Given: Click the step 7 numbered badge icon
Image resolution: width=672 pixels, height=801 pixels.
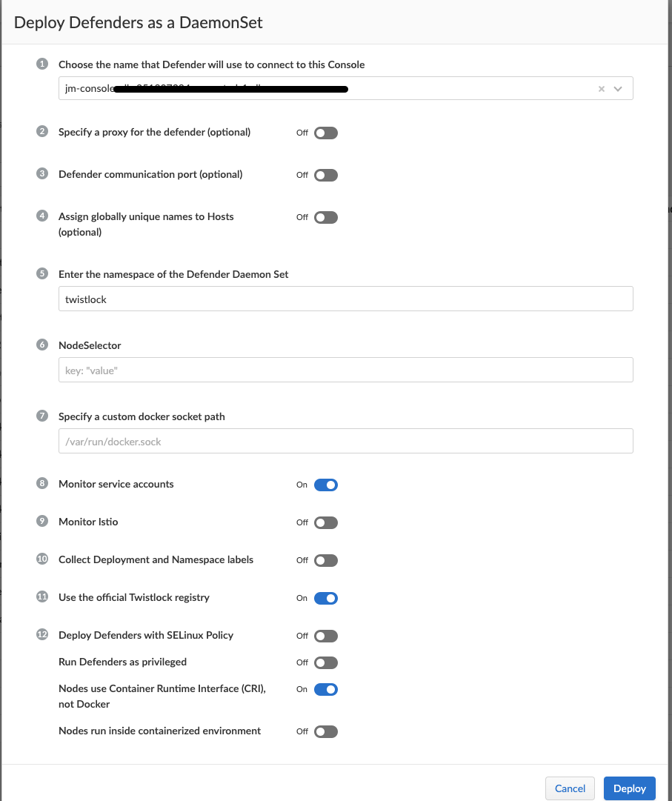Looking at the screenshot, I should (x=42, y=416).
